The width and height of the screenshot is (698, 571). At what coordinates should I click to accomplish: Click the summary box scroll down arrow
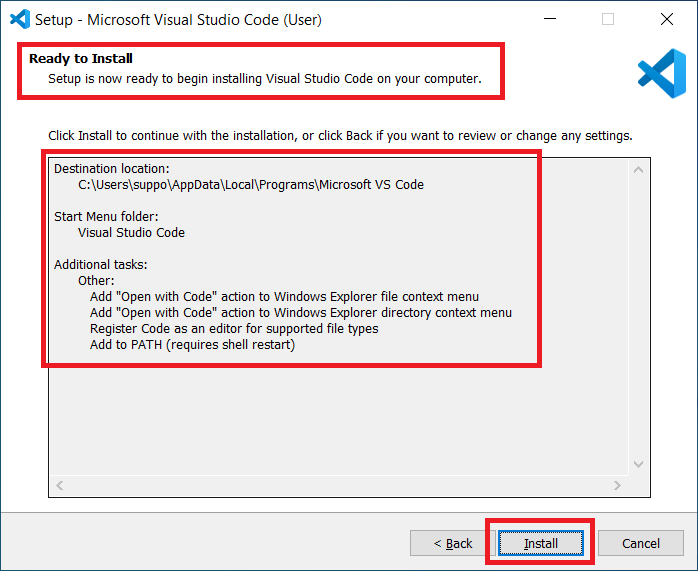tap(638, 464)
